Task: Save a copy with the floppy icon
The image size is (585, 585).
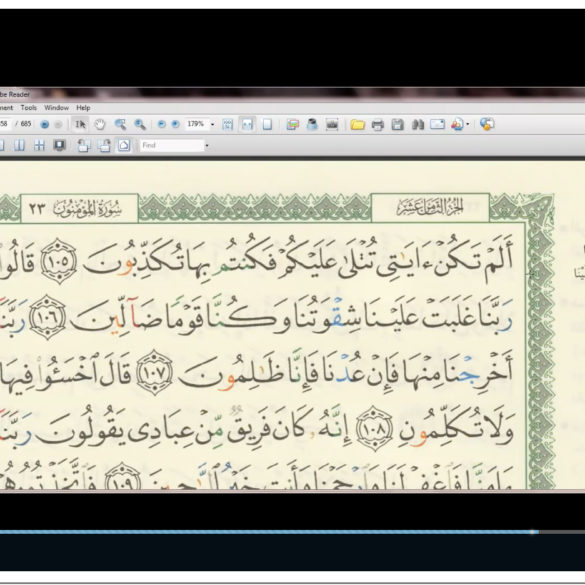Action: tap(397, 124)
